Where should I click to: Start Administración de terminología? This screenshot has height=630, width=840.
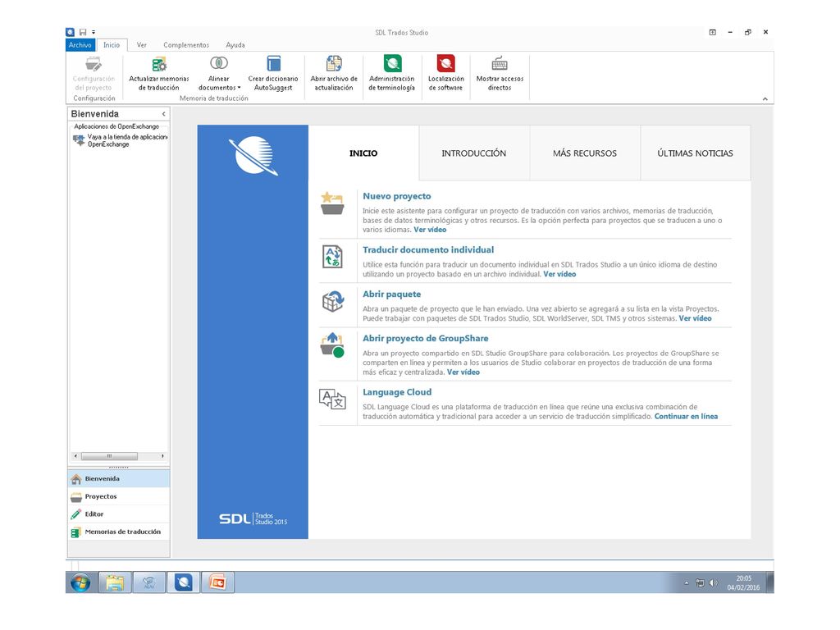(391, 73)
